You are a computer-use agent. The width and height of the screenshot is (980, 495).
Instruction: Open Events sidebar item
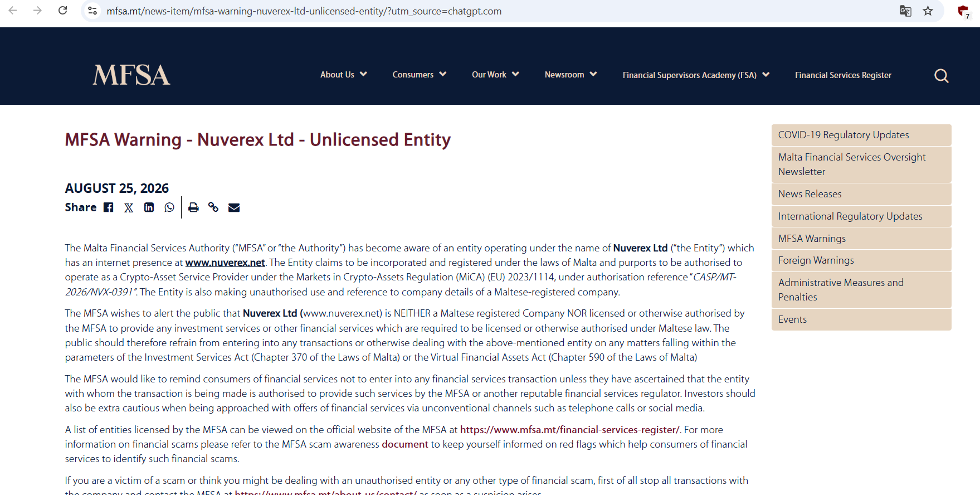(861, 319)
